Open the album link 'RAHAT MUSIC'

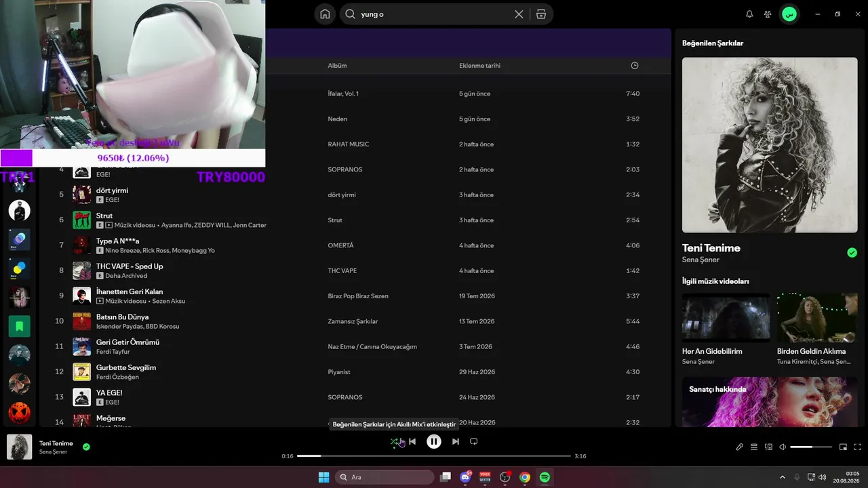click(349, 144)
